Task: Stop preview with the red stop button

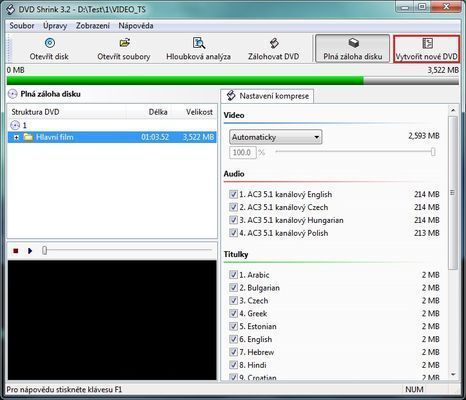Action: [15, 251]
